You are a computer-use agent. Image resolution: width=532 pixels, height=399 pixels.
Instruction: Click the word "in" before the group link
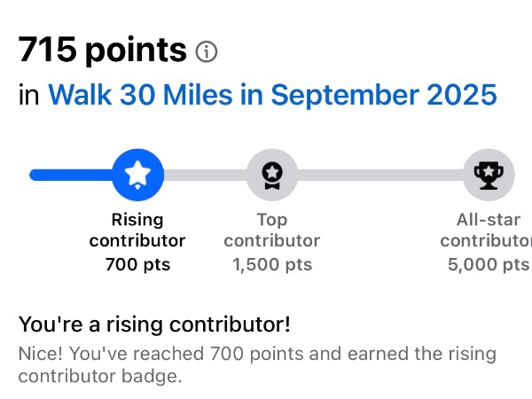pyautogui.click(x=29, y=95)
